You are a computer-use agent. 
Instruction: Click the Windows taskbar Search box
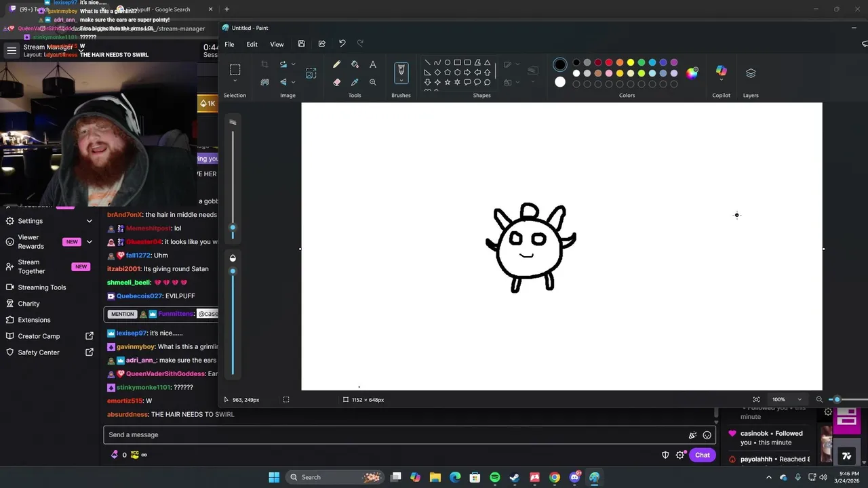[x=334, y=477]
